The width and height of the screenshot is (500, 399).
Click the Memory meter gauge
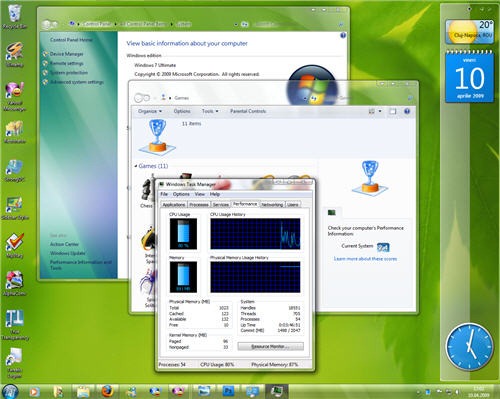click(x=183, y=277)
